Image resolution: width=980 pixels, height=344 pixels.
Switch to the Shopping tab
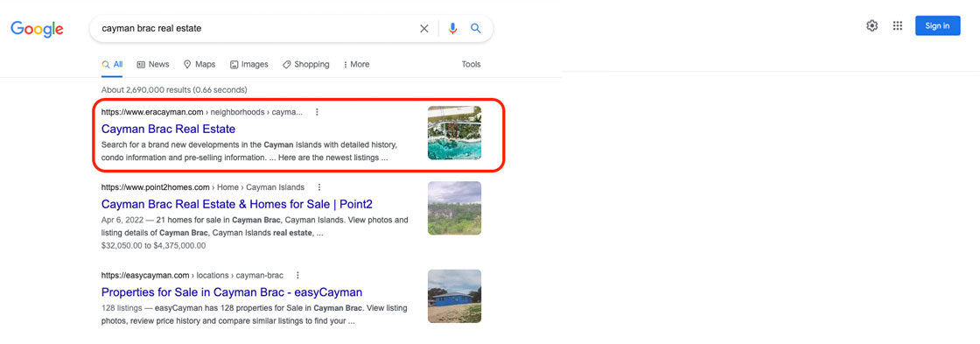tap(305, 65)
